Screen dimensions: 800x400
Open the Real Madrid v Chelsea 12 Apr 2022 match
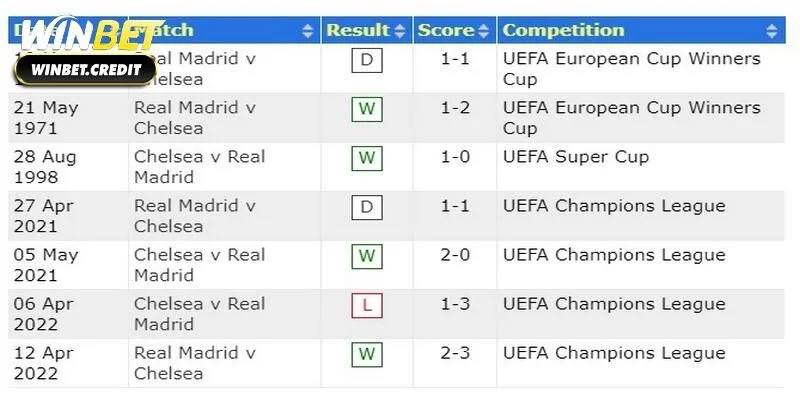(x=194, y=363)
